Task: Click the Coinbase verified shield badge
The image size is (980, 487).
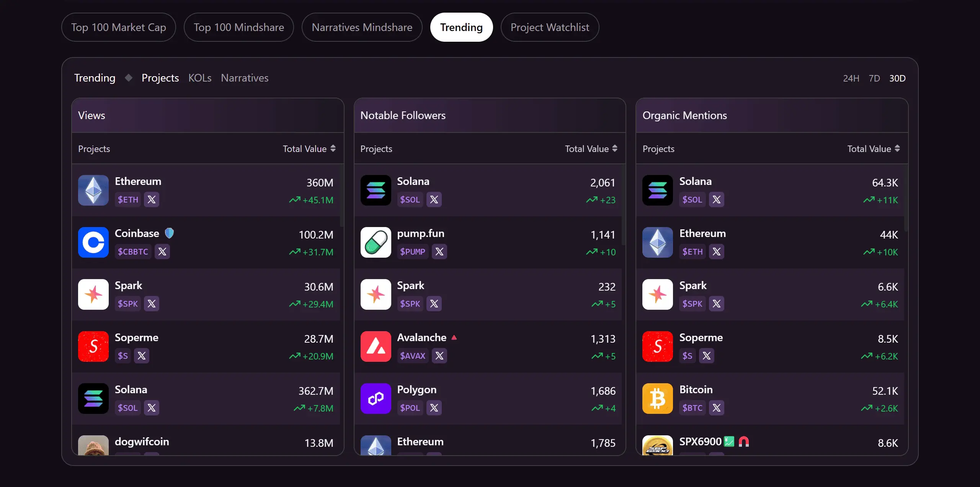Action: pyautogui.click(x=169, y=233)
